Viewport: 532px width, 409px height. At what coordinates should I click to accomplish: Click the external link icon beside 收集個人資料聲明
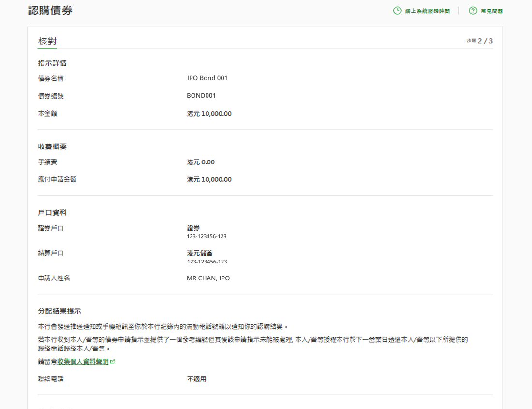[x=113, y=362]
